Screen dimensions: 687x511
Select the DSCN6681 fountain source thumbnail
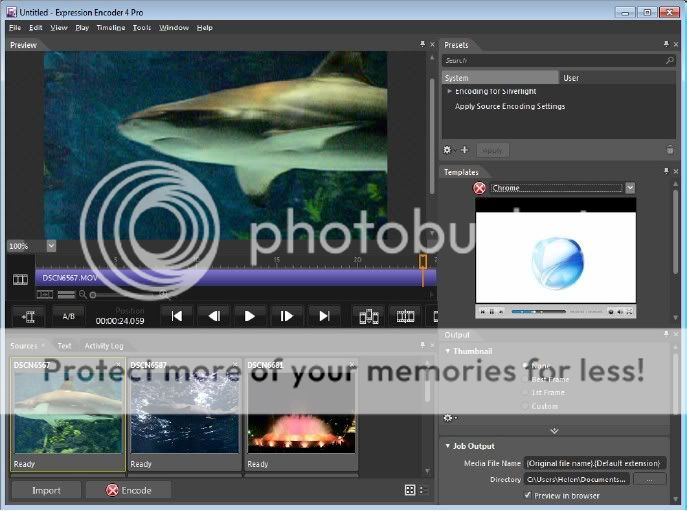point(301,415)
